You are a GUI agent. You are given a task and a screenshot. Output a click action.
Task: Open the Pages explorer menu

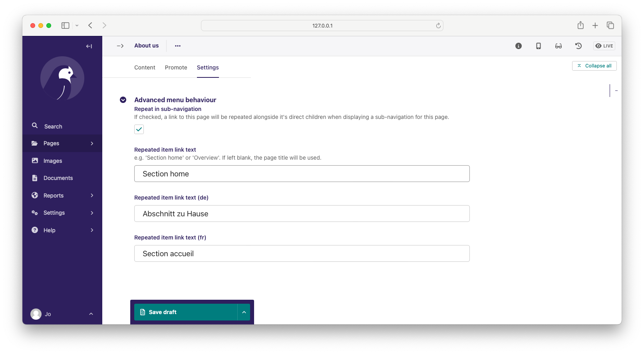62,143
